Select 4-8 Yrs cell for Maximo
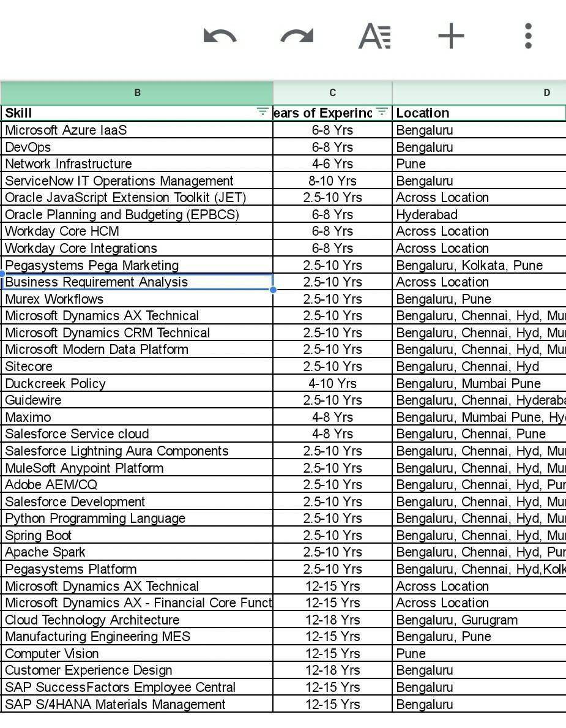This screenshot has height=728, width=566. coord(333,417)
